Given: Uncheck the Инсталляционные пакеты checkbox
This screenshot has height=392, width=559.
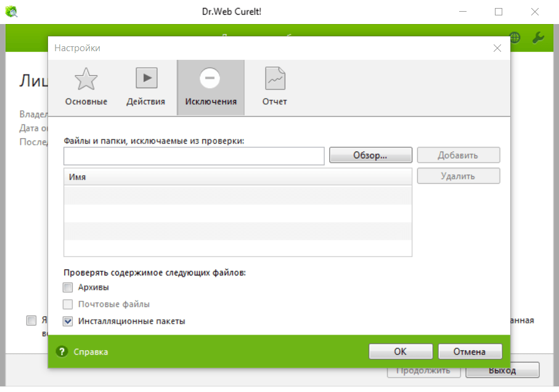Looking at the screenshot, I should [68, 321].
